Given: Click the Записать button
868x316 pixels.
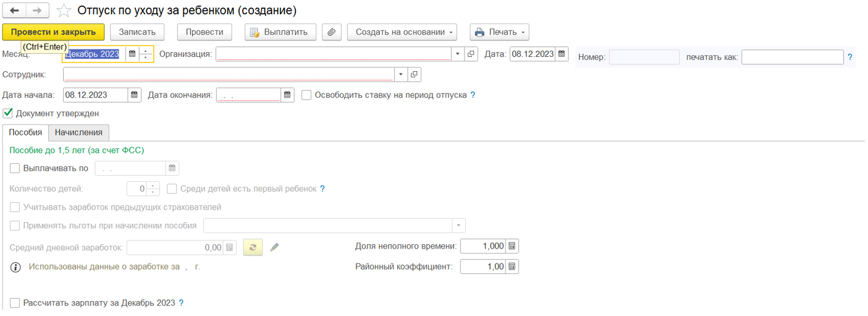Looking at the screenshot, I should (137, 32).
